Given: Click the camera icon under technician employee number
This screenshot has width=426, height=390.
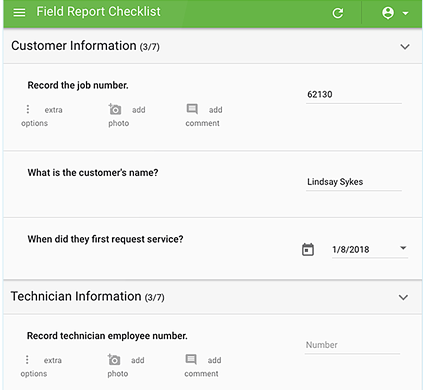Looking at the screenshot, I should [114, 360].
